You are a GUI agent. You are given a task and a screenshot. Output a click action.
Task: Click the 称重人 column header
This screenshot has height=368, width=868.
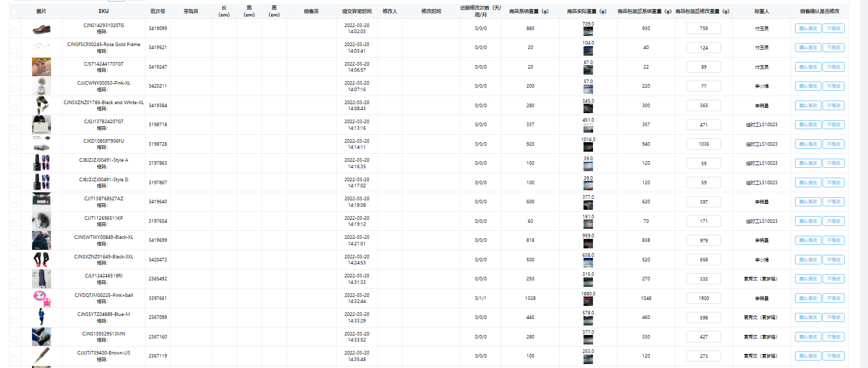761,11
